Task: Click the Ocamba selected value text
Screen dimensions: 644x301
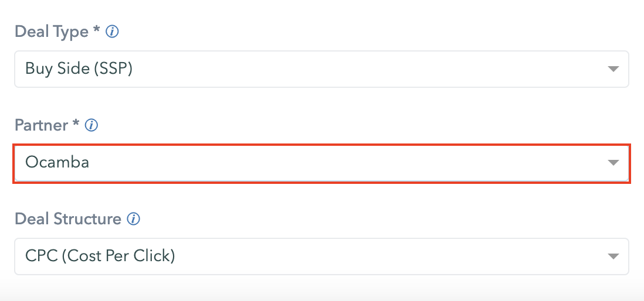Action: (x=57, y=163)
